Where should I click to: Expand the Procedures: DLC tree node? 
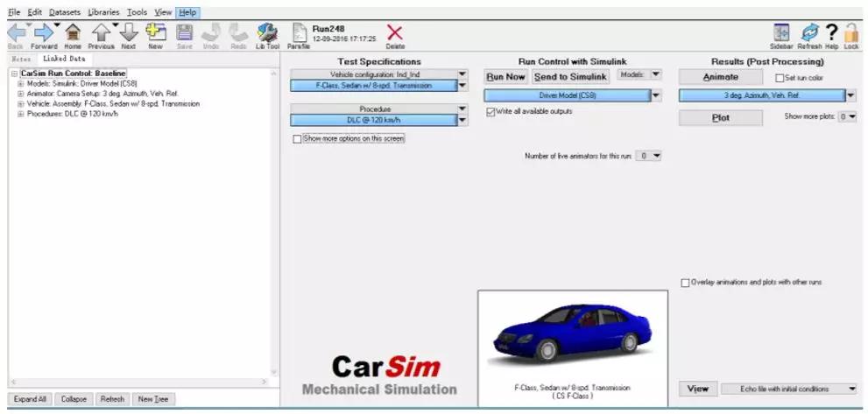21,114
